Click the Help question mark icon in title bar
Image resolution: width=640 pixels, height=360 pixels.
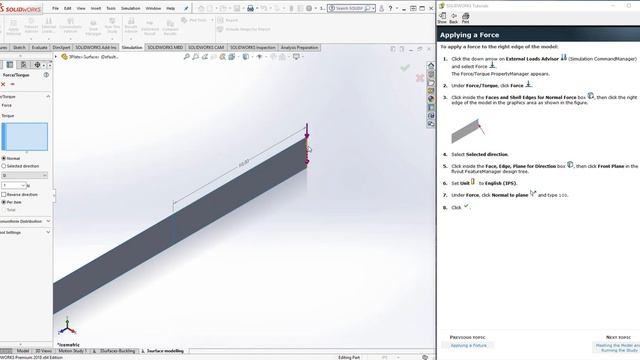point(390,8)
